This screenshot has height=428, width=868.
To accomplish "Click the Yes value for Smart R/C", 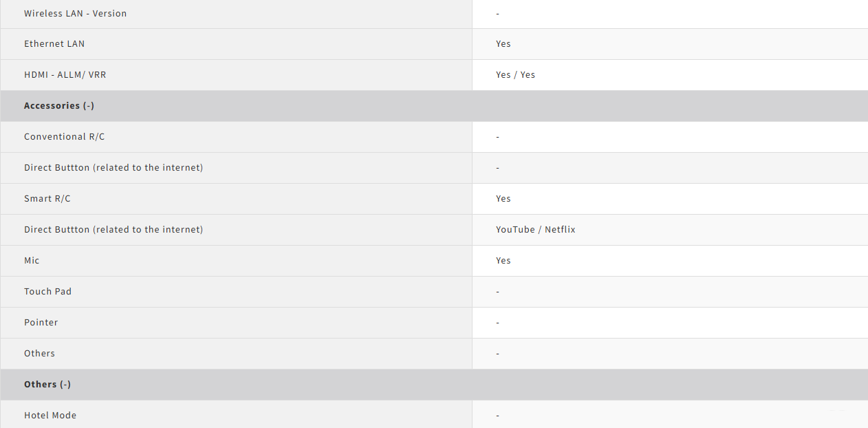I will [x=503, y=199].
